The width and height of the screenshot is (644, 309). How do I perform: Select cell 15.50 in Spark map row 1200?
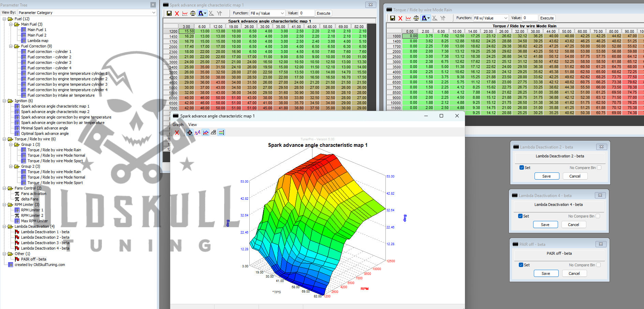click(x=187, y=31)
